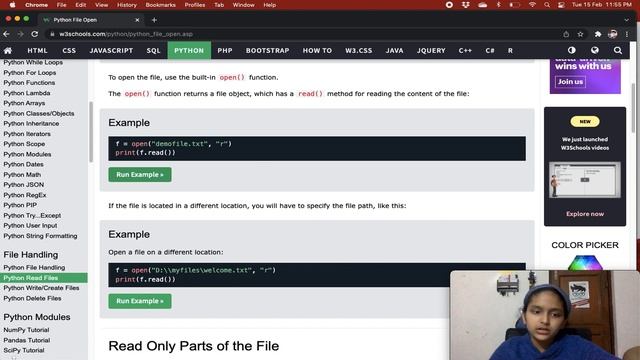Viewport: 640px width, 360px height.
Task: Open the Chrome extensions puzzle icon
Action: 598,34
